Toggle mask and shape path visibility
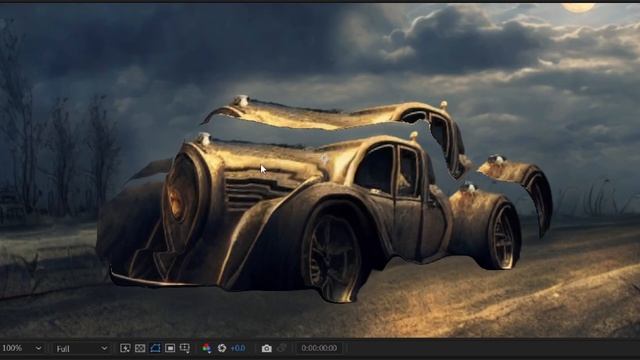 pyautogui.click(x=155, y=348)
